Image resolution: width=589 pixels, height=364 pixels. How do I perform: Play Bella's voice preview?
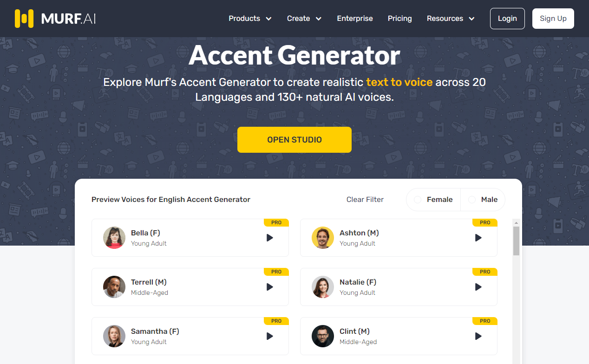tap(269, 238)
